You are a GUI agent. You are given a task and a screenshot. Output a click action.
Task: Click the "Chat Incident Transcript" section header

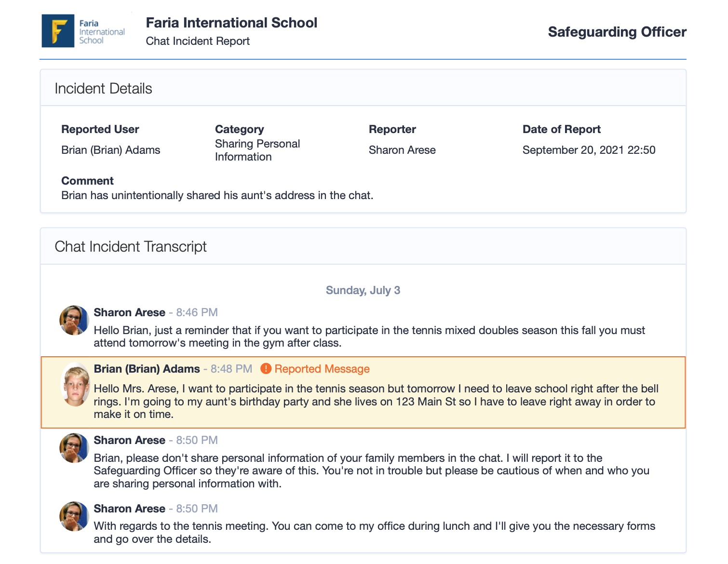click(130, 246)
